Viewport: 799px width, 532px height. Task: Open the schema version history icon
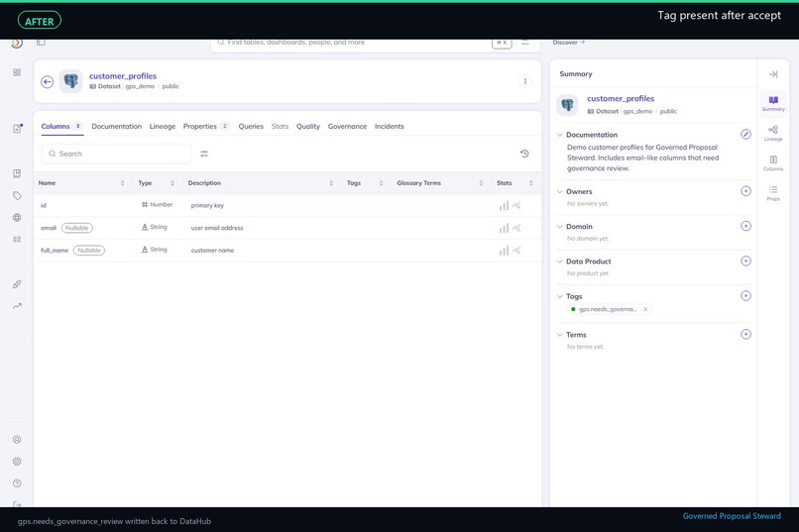pyautogui.click(x=524, y=154)
